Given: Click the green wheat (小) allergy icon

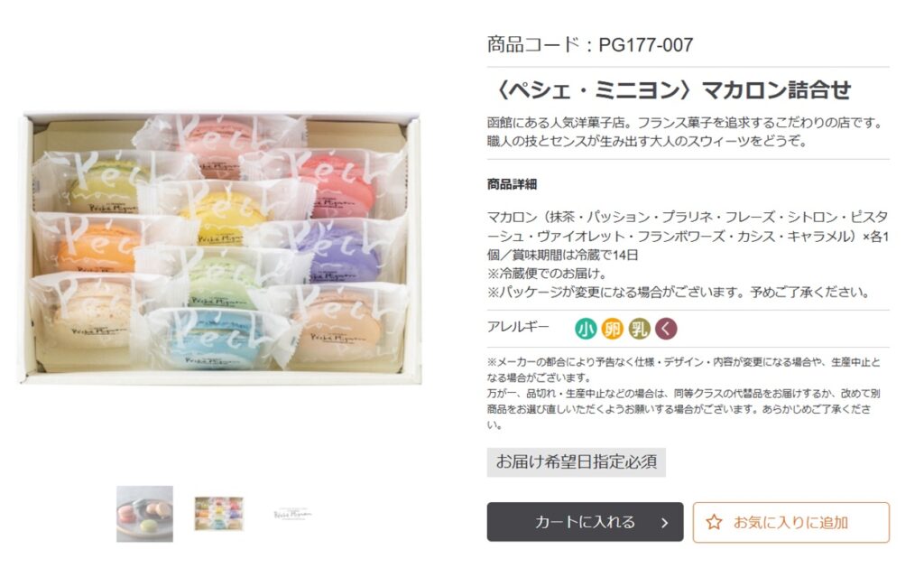Looking at the screenshot, I should coord(585,329).
